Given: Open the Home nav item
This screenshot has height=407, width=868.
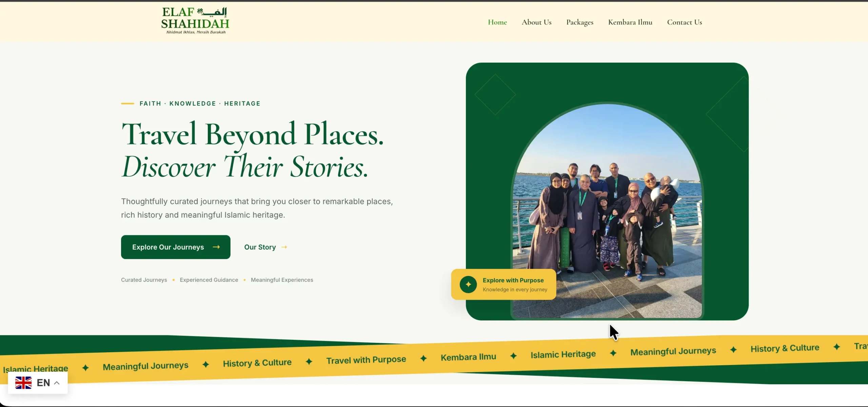Looking at the screenshot, I should pos(497,22).
